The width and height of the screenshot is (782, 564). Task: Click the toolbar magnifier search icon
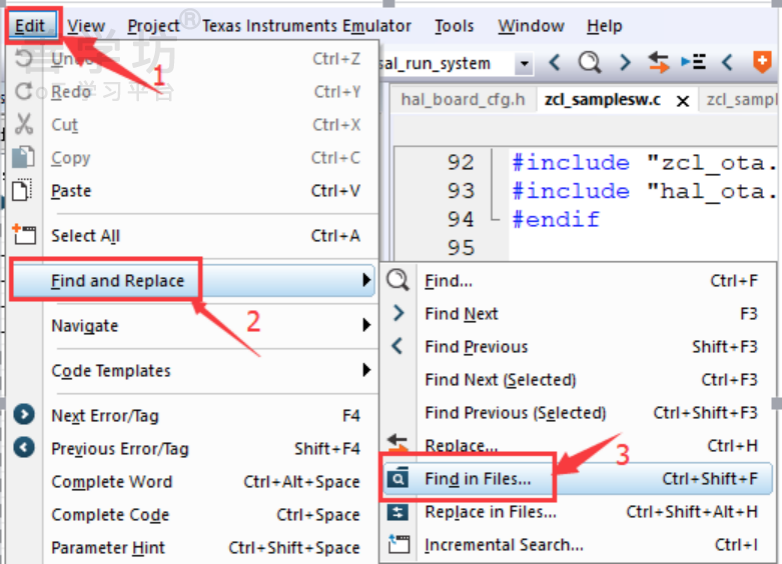pyautogui.click(x=589, y=63)
